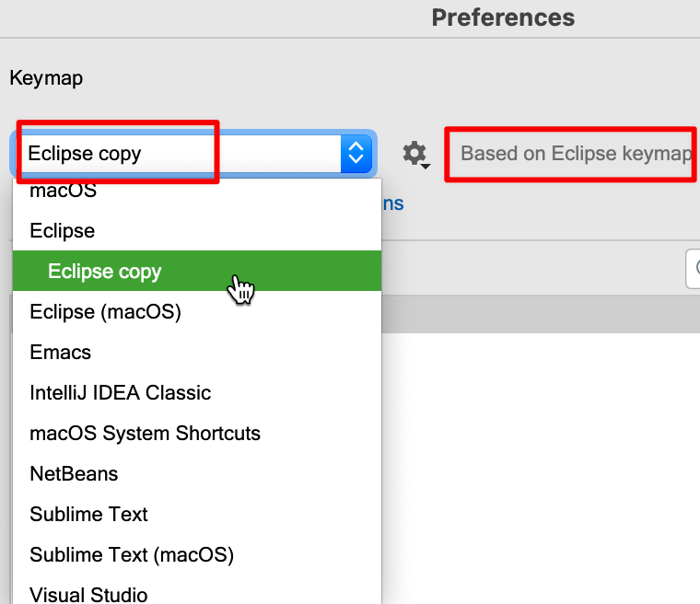Select the Visual Studio keymap option
The height and width of the screenshot is (604, 700).
click(x=88, y=595)
